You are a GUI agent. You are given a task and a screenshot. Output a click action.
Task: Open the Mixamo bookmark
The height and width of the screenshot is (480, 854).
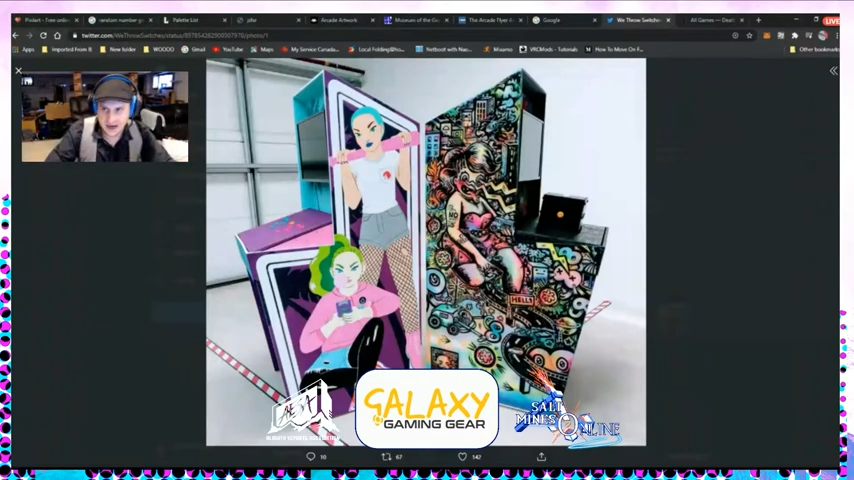click(x=498, y=50)
